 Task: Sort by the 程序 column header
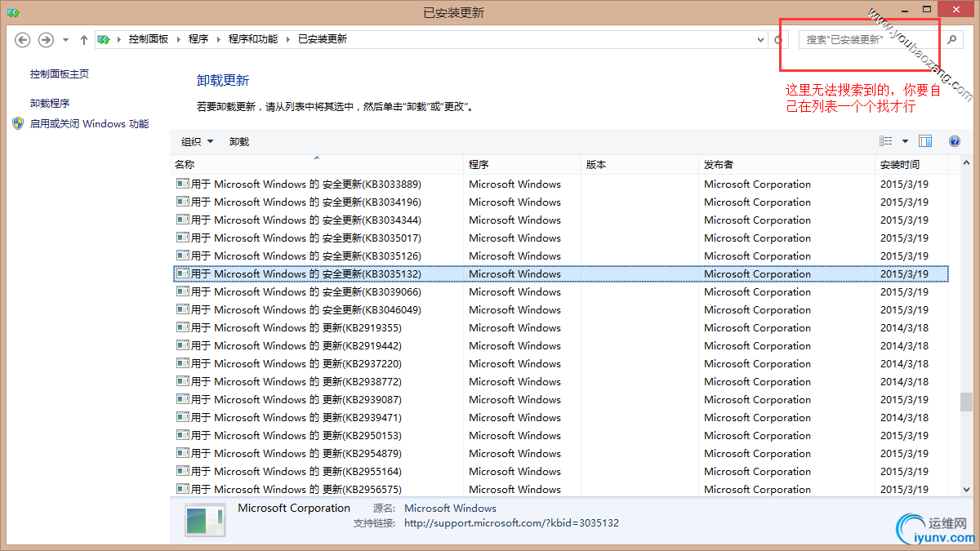[x=523, y=164]
